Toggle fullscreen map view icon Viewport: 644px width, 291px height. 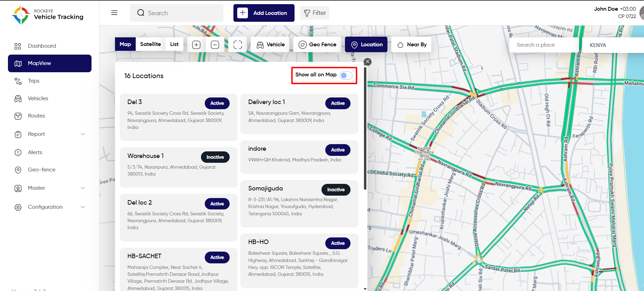click(x=238, y=45)
